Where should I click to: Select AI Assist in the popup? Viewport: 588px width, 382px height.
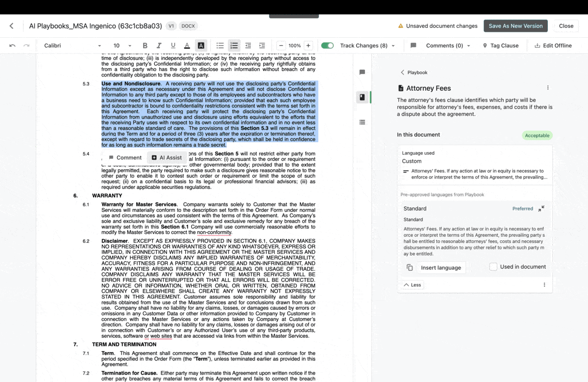coord(167,157)
